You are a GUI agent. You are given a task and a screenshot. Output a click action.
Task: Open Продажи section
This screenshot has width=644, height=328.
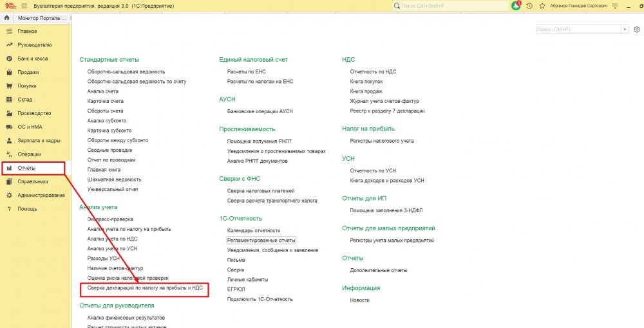click(x=28, y=72)
